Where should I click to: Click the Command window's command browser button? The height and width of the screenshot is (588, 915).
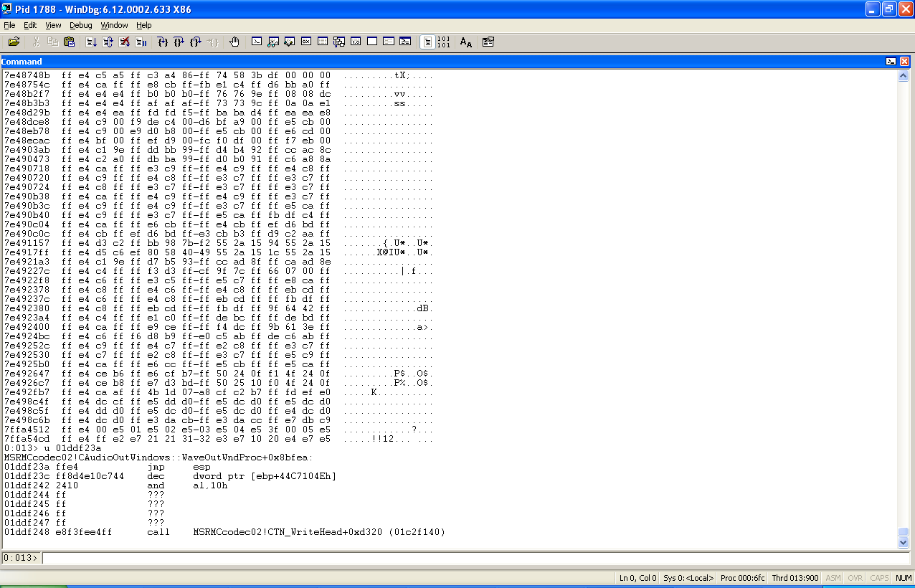tap(891, 62)
